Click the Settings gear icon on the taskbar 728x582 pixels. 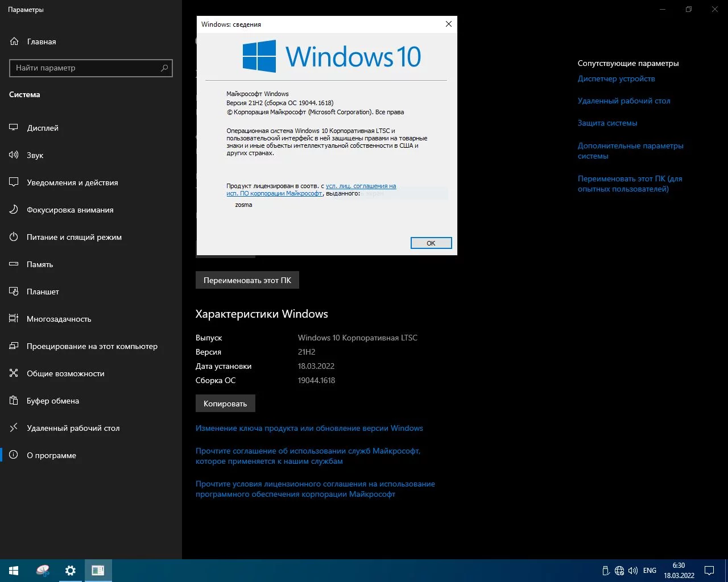(x=71, y=571)
